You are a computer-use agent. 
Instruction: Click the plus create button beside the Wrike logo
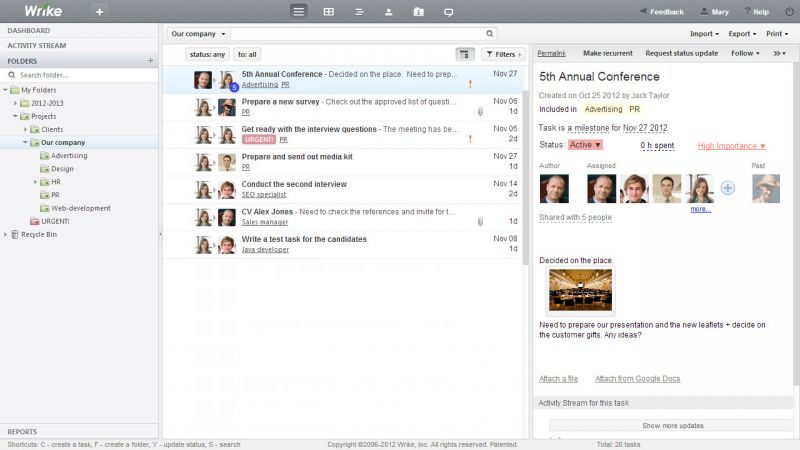[99, 11]
